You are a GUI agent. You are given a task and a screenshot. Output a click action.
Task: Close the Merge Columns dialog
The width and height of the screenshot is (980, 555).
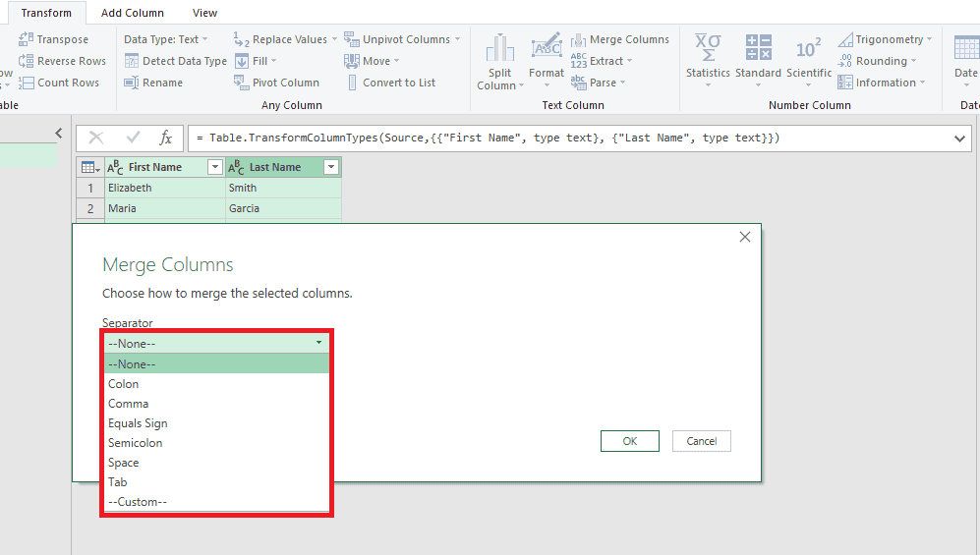[745, 237]
